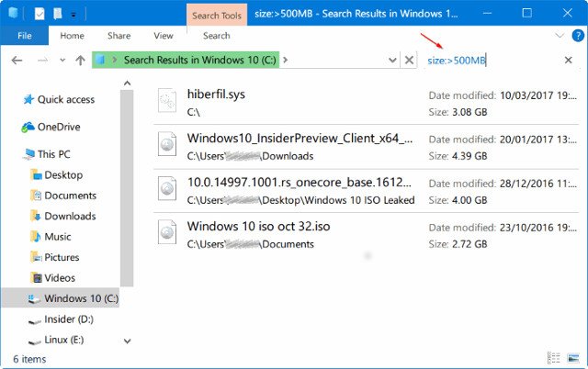Click the Forward navigation arrow

(x=43, y=60)
